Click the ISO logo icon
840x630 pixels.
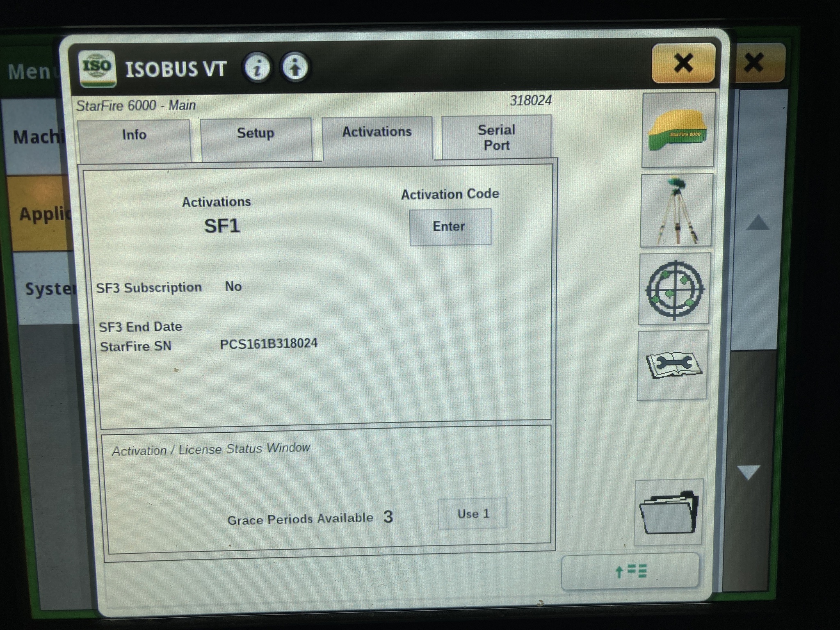pyautogui.click(x=98, y=68)
